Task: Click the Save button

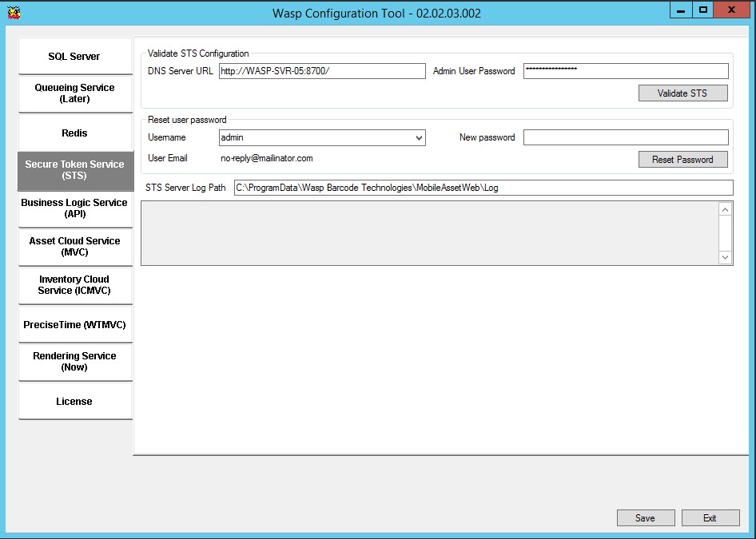Action: point(645,518)
